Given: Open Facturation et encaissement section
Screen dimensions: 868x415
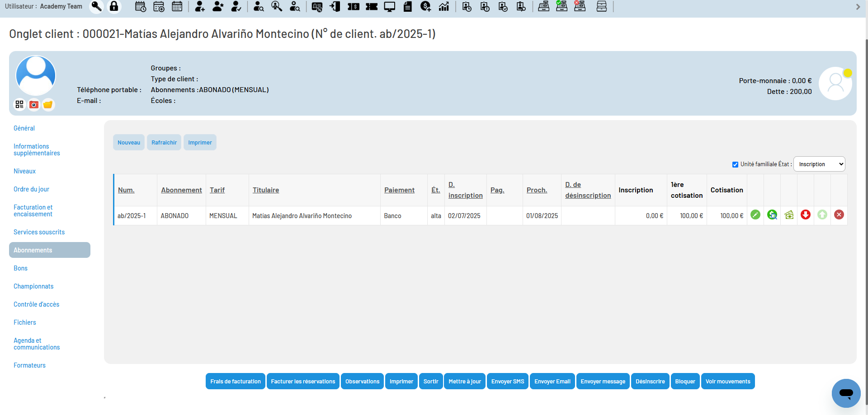Looking at the screenshot, I should click(x=33, y=210).
